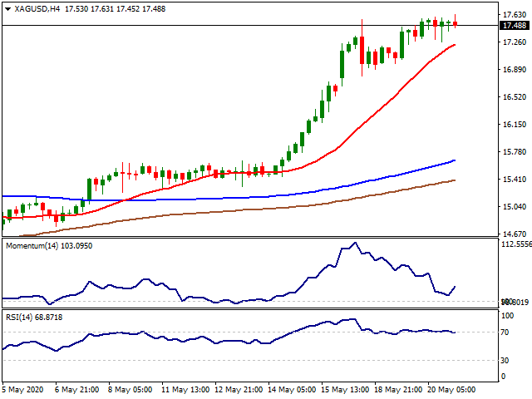The height and width of the screenshot is (399, 532).
Task: Click the 17.630 price axis label
Action: click(515, 15)
